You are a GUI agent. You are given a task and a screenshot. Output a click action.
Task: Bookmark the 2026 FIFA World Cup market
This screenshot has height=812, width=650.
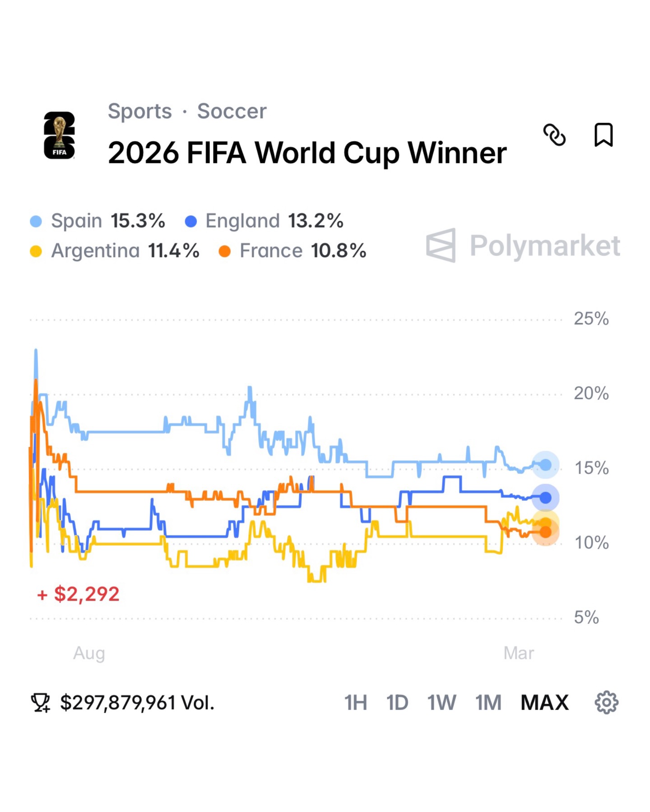tap(603, 135)
